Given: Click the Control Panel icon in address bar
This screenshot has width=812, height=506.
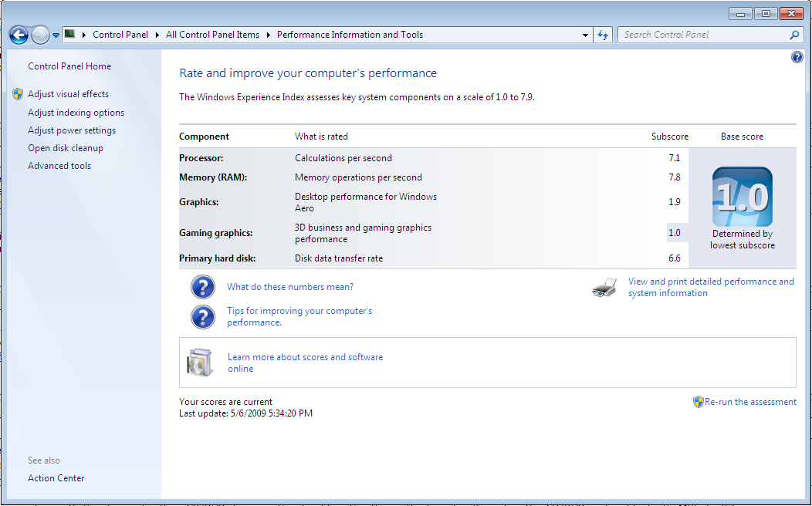Looking at the screenshot, I should coord(70,34).
